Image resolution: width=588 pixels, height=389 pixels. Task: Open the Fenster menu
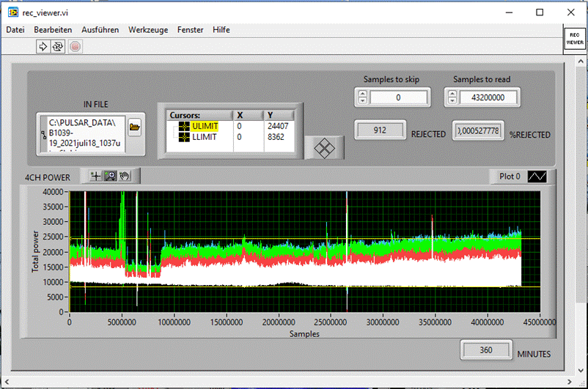pos(190,29)
